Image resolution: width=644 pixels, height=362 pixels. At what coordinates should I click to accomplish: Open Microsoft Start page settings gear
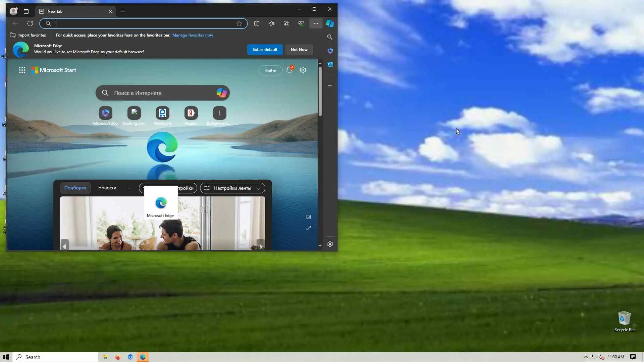(303, 70)
